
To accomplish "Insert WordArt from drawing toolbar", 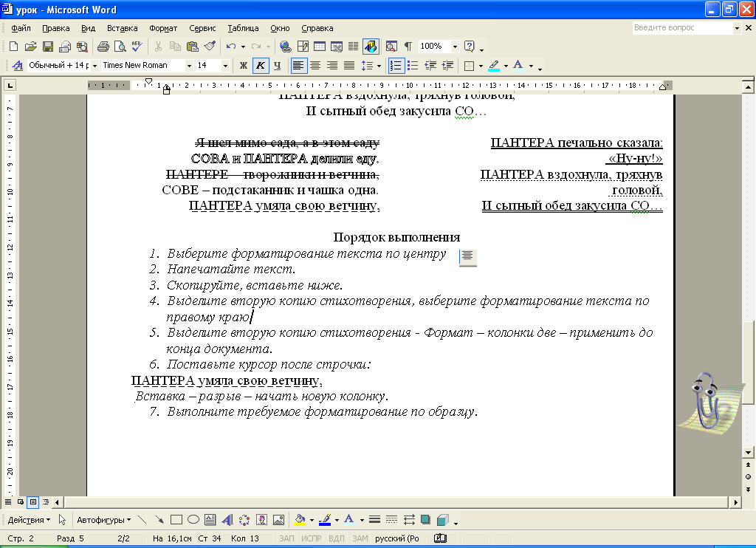I will click(x=227, y=519).
